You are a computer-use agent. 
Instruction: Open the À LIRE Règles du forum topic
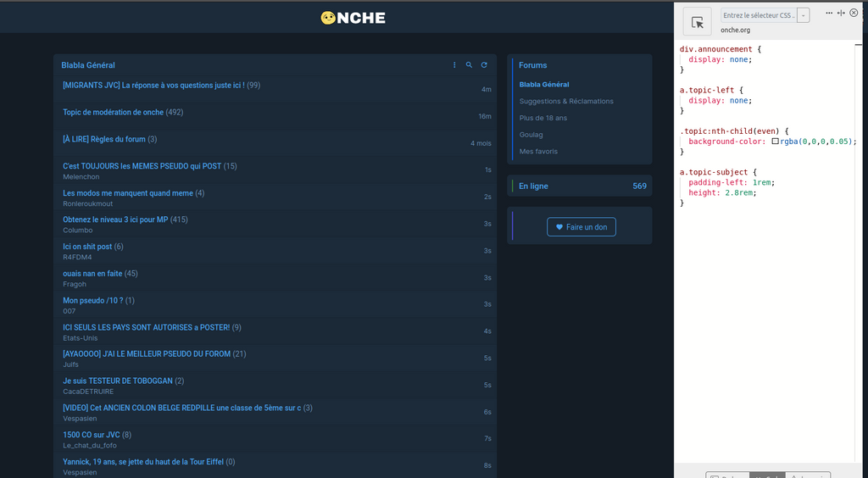104,139
